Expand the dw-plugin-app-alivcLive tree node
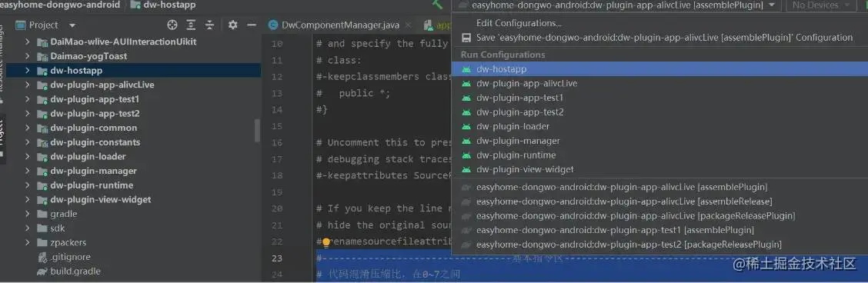The width and height of the screenshot is (868, 283). [x=27, y=85]
